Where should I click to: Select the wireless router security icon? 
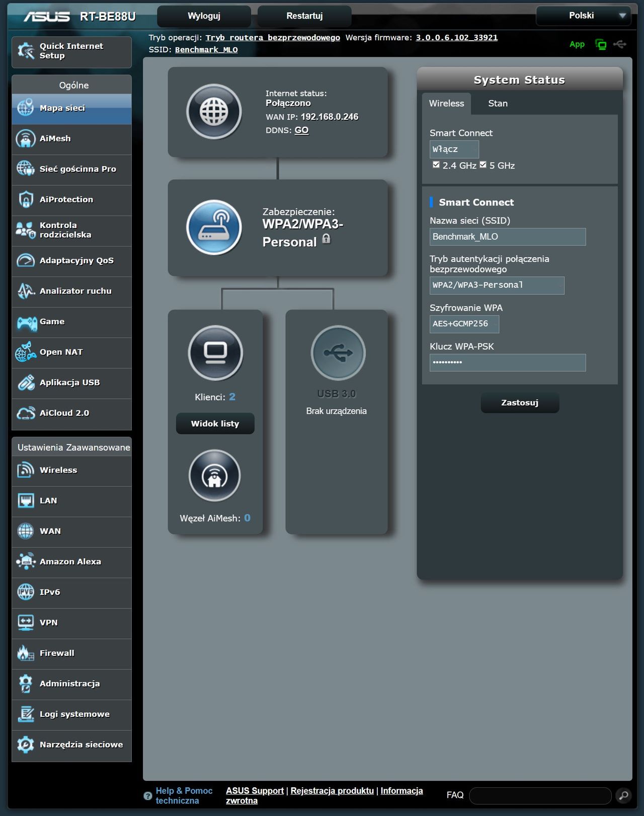[214, 228]
